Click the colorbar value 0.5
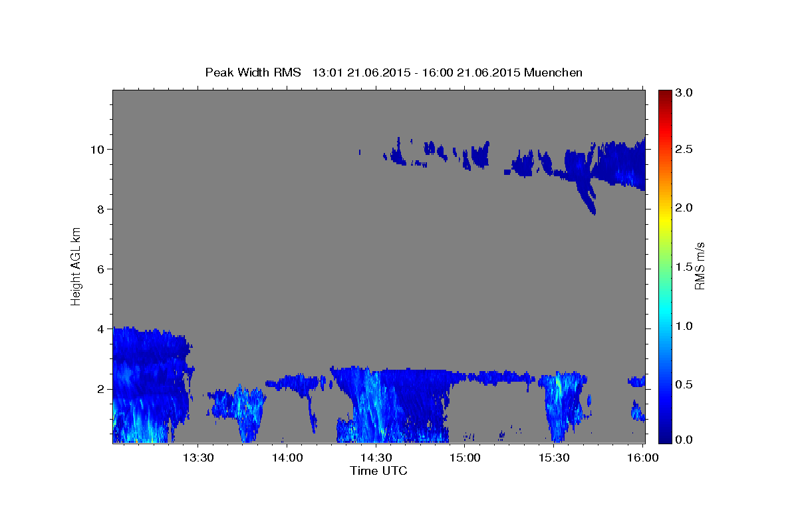 (684, 384)
